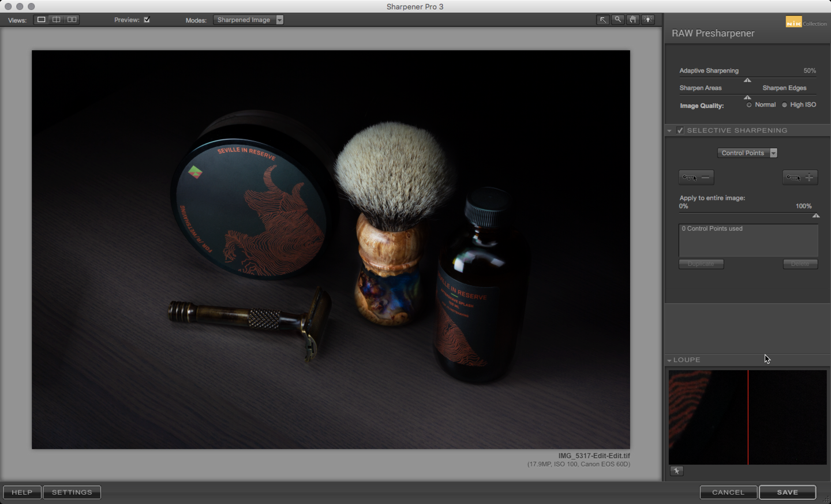Image resolution: width=831 pixels, height=504 pixels.
Task: Adjust the Apply to entire image slider
Action: tap(816, 216)
